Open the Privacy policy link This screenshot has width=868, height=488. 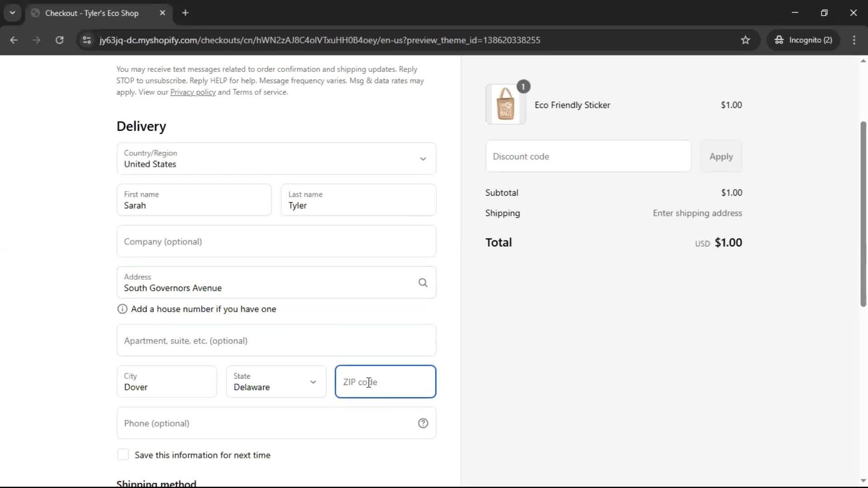pos(193,92)
